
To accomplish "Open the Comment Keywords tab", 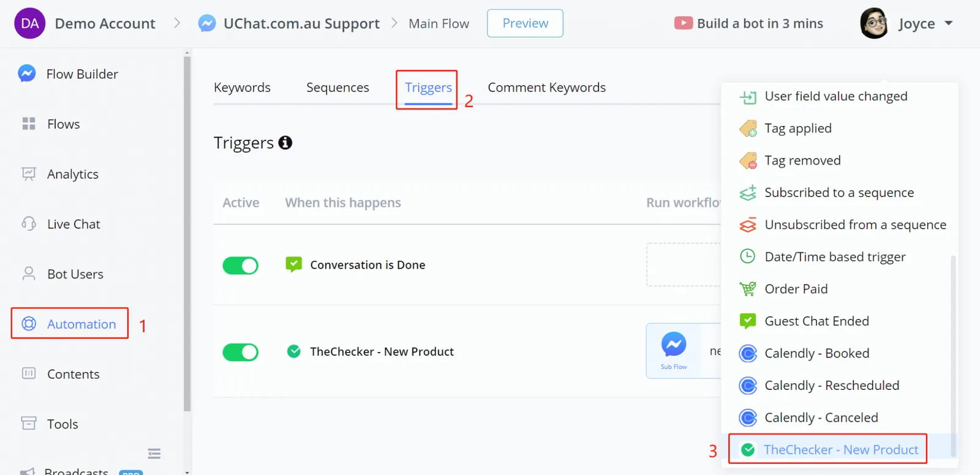I will [x=547, y=88].
